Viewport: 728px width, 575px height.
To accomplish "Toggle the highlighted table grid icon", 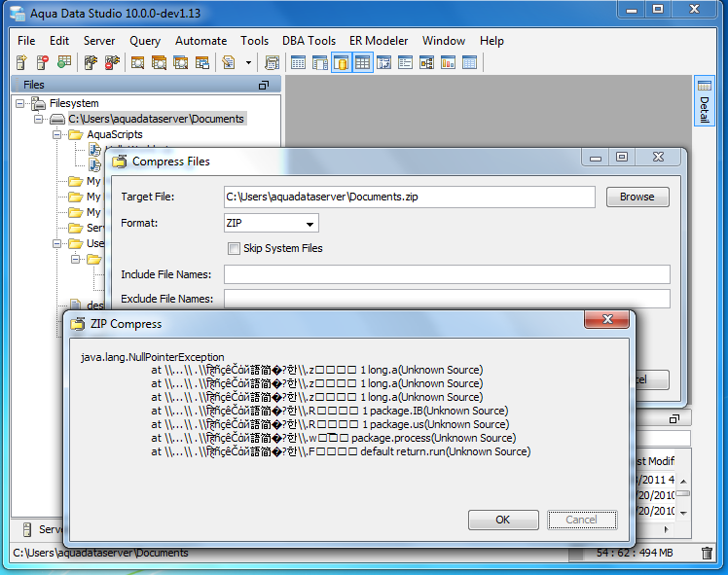I will click(x=363, y=62).
